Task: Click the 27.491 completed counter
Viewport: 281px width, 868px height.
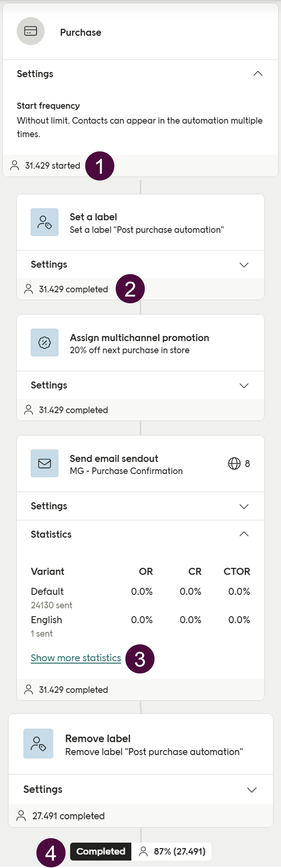Action: [68, 816]
